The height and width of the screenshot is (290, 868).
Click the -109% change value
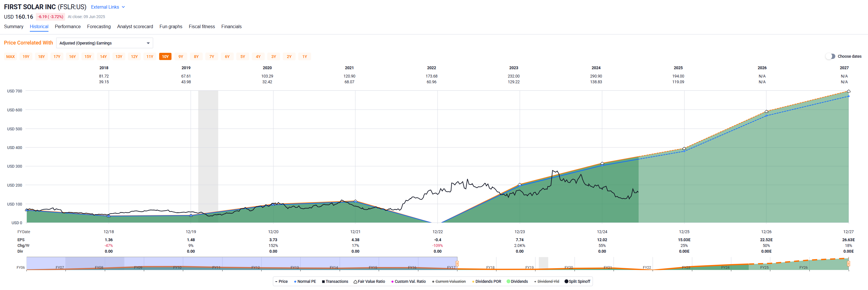[438, 246]
